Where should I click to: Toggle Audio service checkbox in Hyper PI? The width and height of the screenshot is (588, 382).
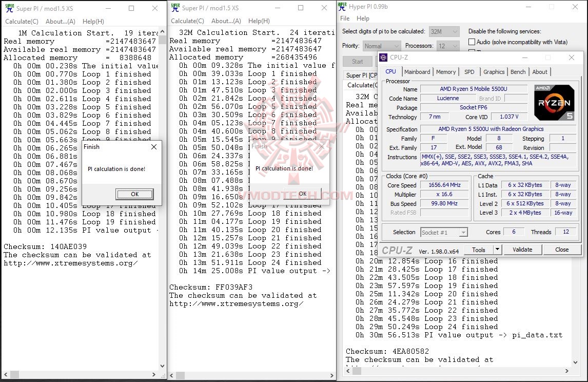pyautogui.click(x=472, y=42)
